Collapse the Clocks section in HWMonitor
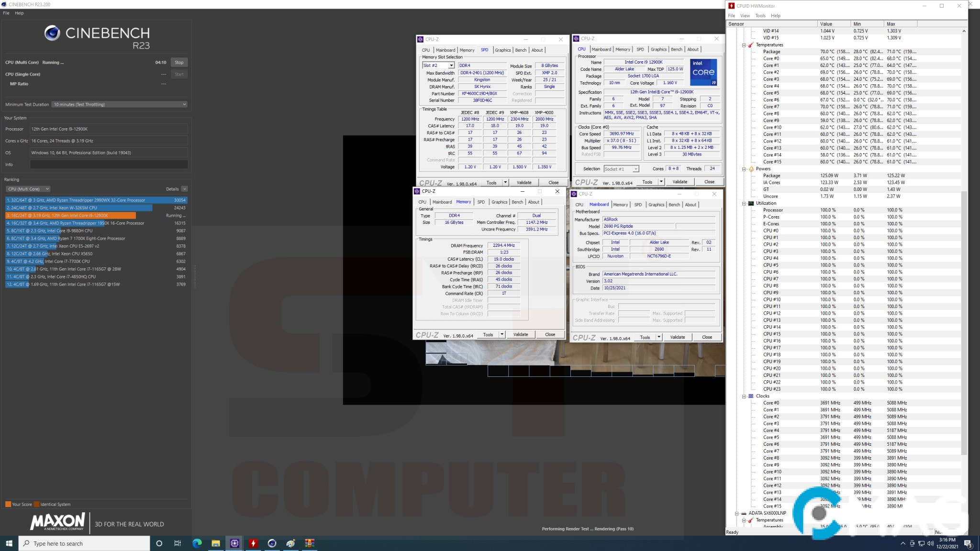Screen dimensions: 980x551 [744, 396]
